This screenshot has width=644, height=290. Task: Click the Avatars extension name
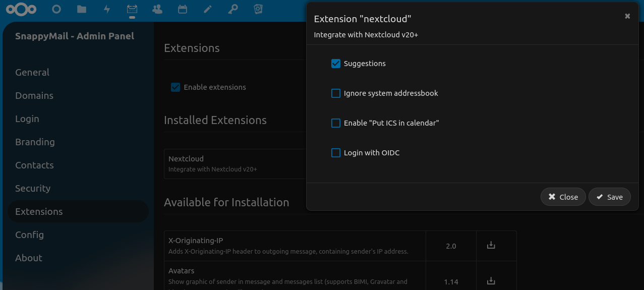[x=182, y=271]
